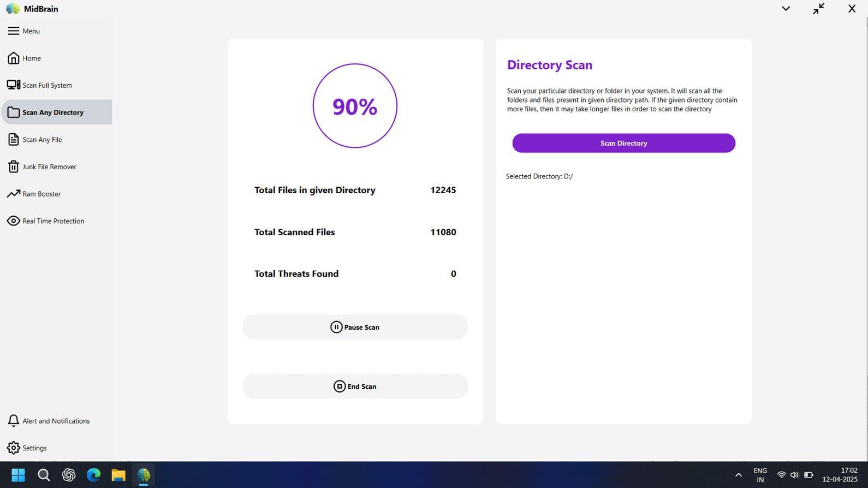Click the Home house icon
The height and width of the screenshot is (488, 868).
pos(13,58)
